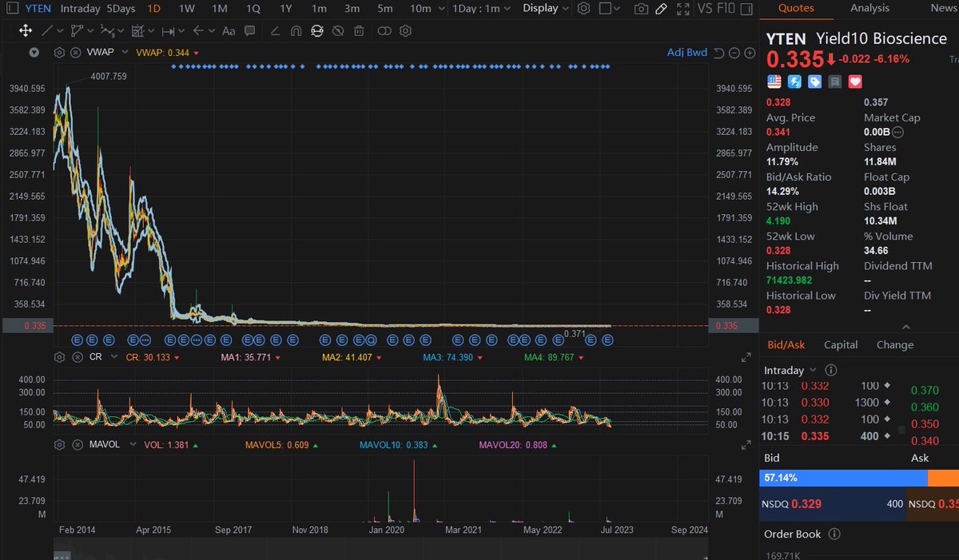The height and width of the screenshot is (560, 959).
Task: Open VWAP indicator settings gear
Action: pos(59,53)
